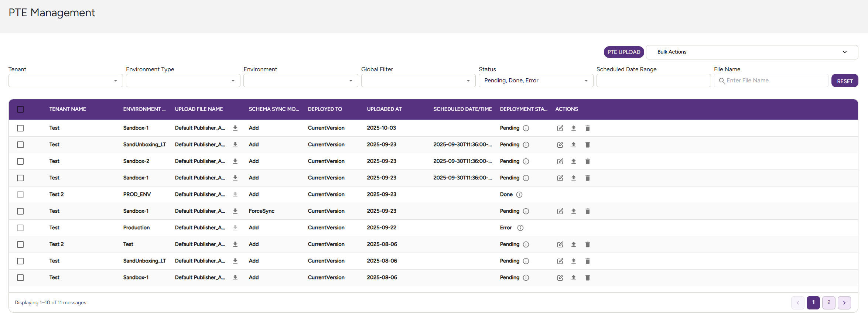Show info for the Done status
Screen dimensions: 868x322
pyautogui.click(x=519, y=195)
